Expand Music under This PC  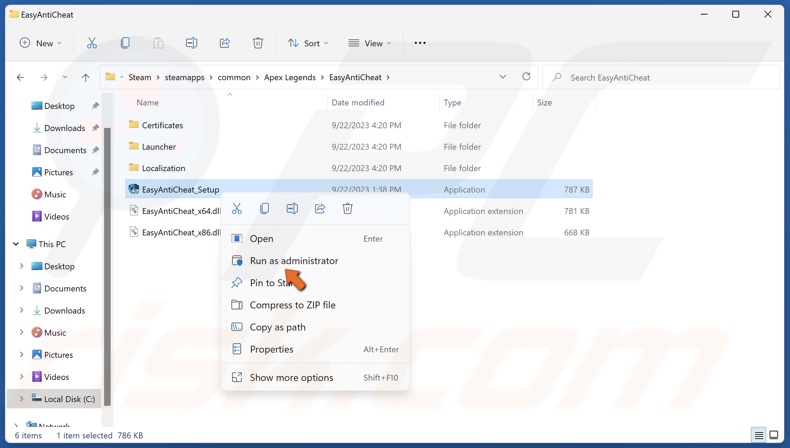tap(21, 333)
